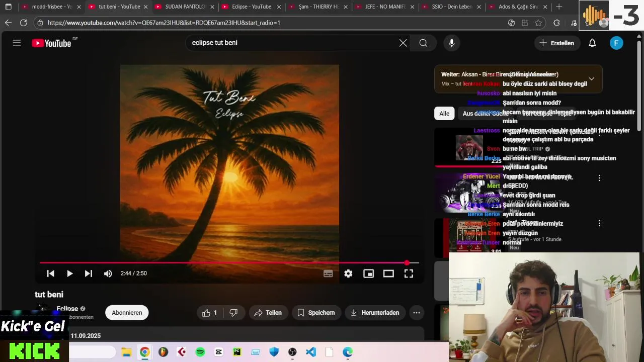Switch to JEFE - NO MANIFEST tab
The width and height of the screenshot is (644, 362).
(x=385, y=7)
